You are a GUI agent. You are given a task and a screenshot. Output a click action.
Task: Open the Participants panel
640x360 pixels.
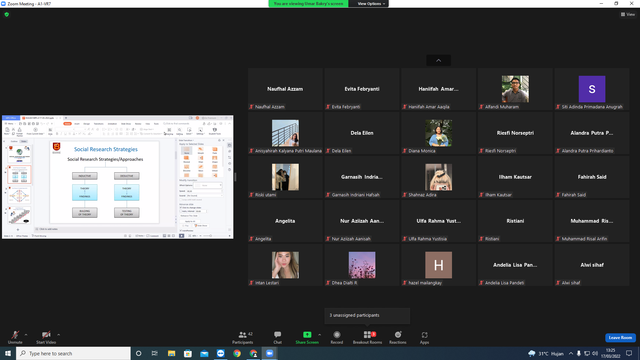pos(243,337)
